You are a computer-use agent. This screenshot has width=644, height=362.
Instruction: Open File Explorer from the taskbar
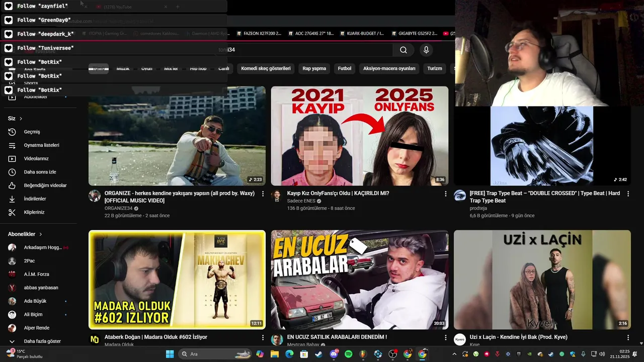tap(275, 354)
